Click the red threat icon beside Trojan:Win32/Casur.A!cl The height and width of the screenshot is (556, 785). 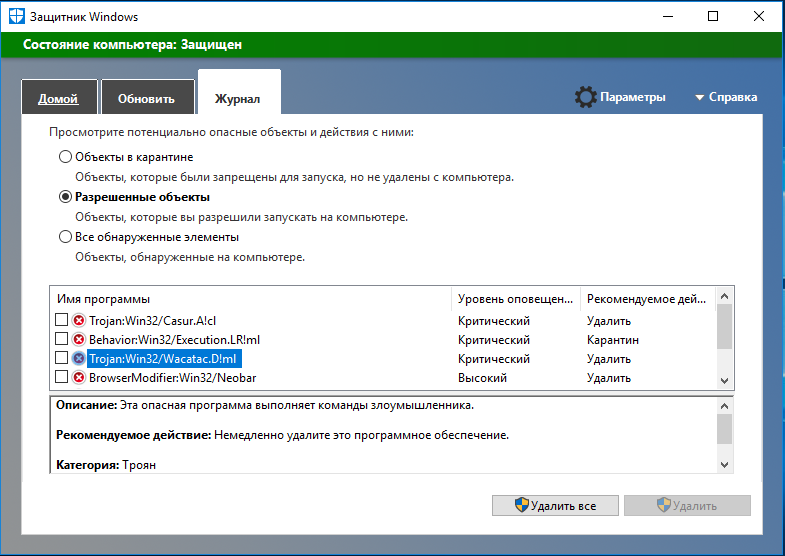[x=79, y=321]
